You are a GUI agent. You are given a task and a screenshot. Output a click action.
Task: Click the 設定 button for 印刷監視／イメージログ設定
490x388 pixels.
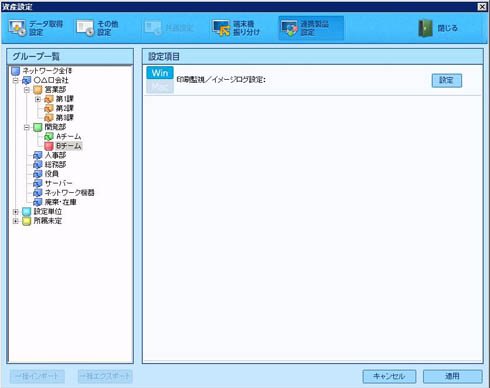[447, 80]
